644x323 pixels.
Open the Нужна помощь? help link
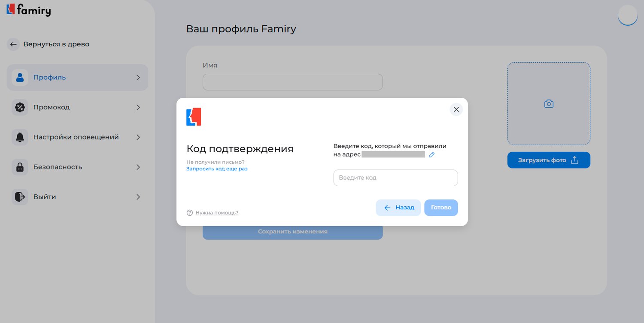click(x=216, y=213)
